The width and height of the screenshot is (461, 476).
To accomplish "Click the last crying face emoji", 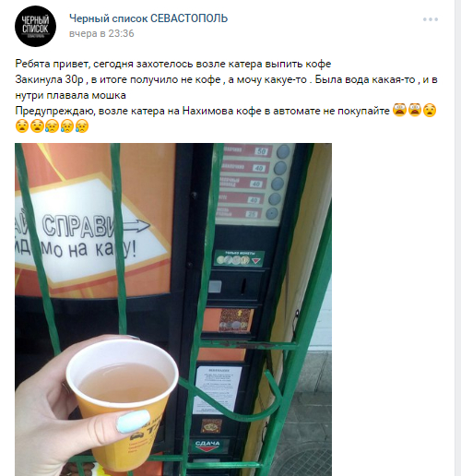I will (82, 126).
